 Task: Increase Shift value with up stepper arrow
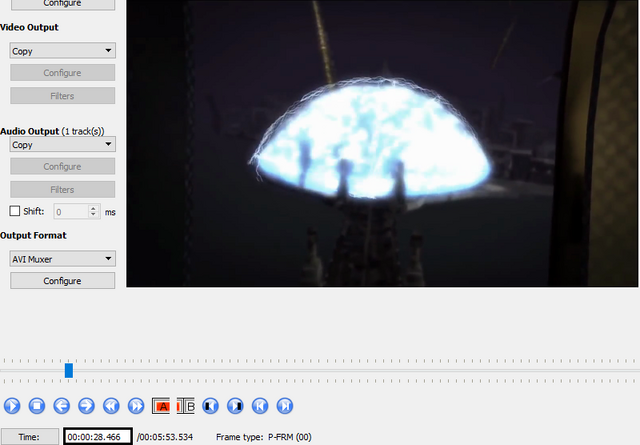(93, 208)
